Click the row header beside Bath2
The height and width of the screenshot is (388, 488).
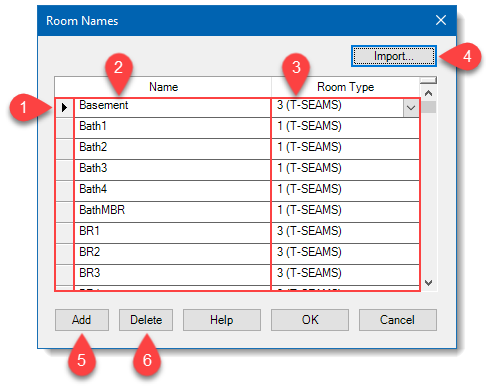tap(64, 149)
